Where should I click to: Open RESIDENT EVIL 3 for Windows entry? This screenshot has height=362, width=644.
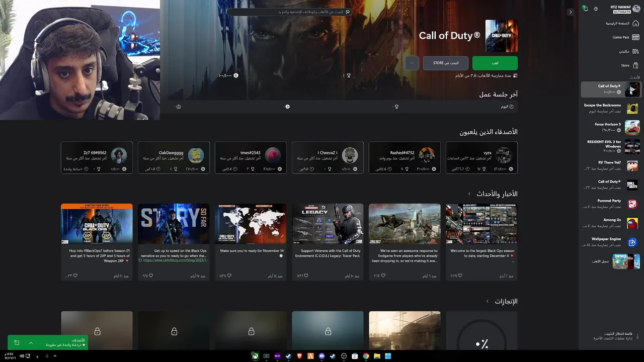[x=611, y=146]
